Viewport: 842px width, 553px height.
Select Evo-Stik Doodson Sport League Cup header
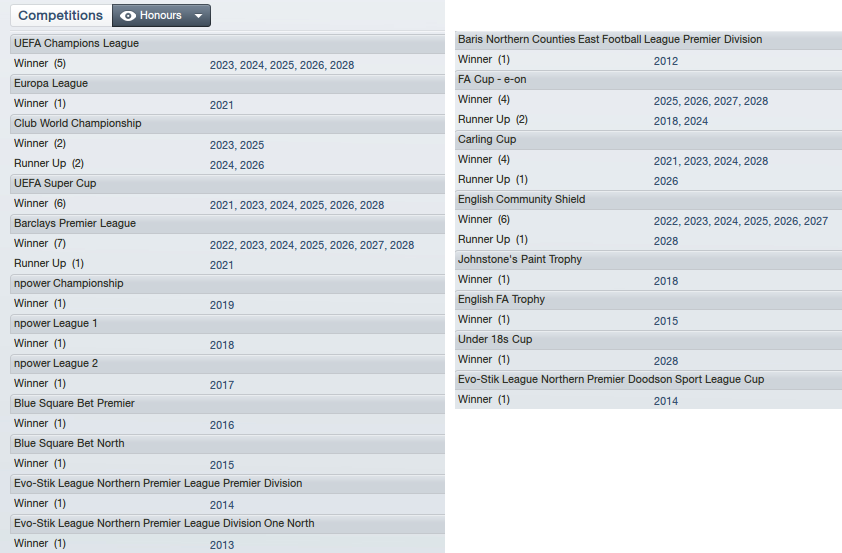pyautogui.click(x=648, y=380)
